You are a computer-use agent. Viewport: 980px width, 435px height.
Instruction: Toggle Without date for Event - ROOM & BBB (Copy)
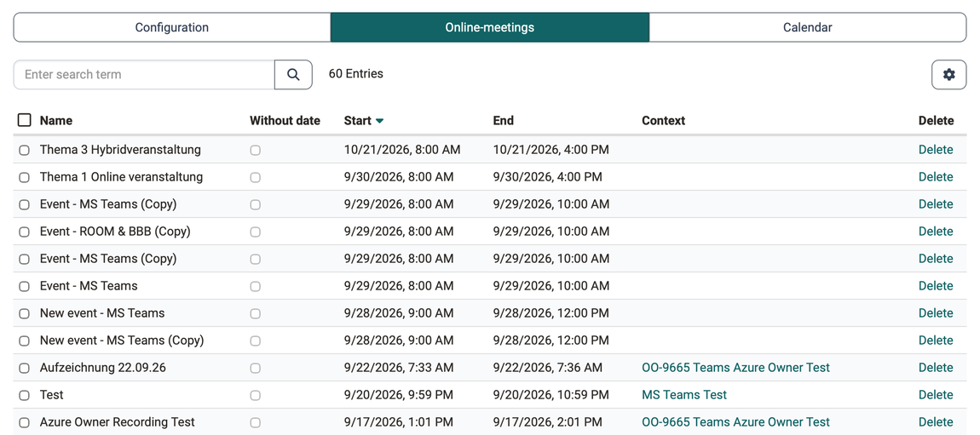click(255, 232)
